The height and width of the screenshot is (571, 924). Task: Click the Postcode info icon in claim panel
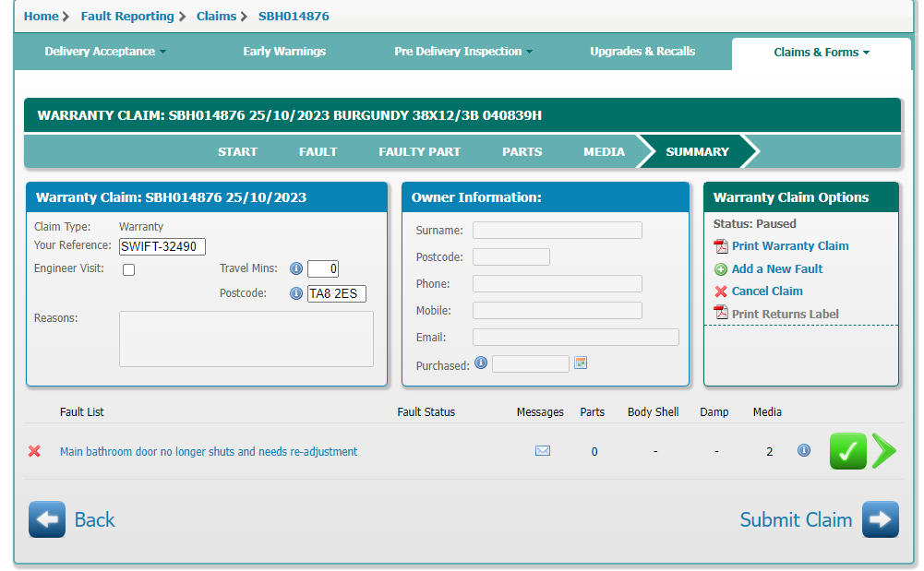pyautogui.click(x=296, y=294)
